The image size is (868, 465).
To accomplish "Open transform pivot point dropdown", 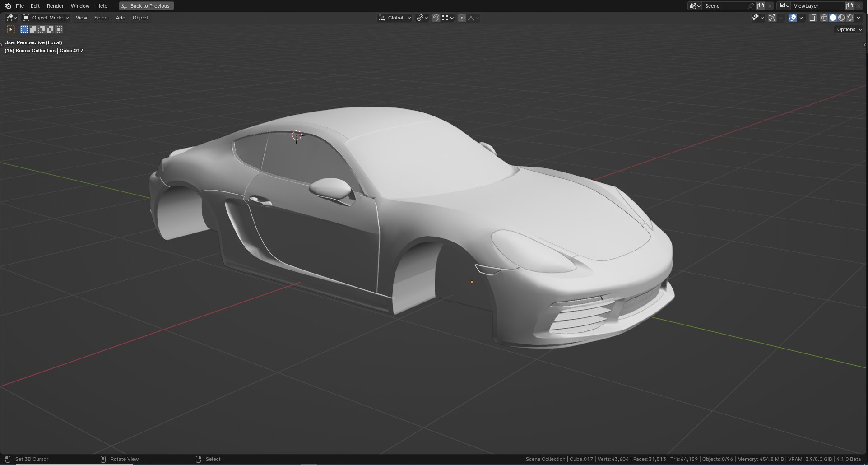I will pos(422,18).
